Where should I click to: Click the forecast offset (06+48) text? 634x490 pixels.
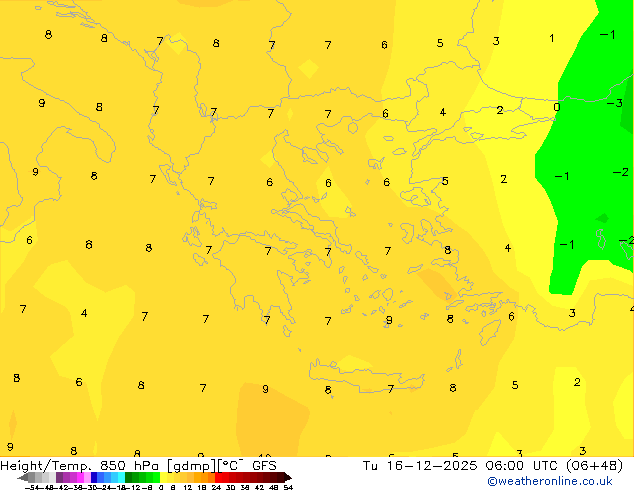point(594,466)
